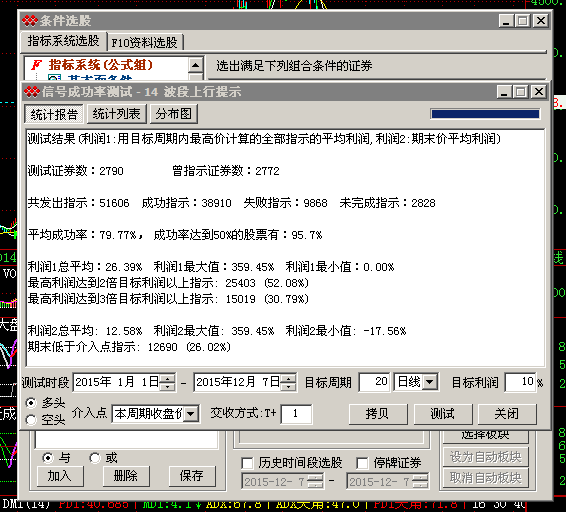
Task: Switch to the F10资料选股 tab
Action: coord(144,43)
